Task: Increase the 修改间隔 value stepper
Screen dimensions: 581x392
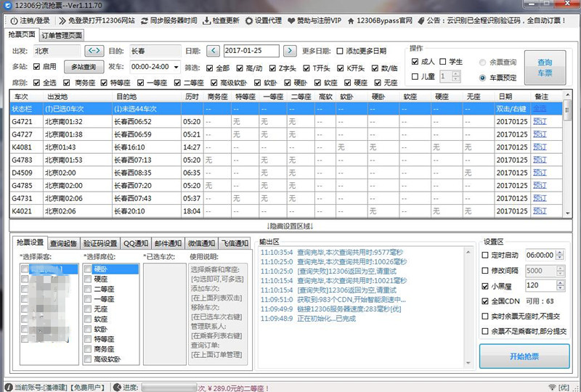Action: coord(560,269)
